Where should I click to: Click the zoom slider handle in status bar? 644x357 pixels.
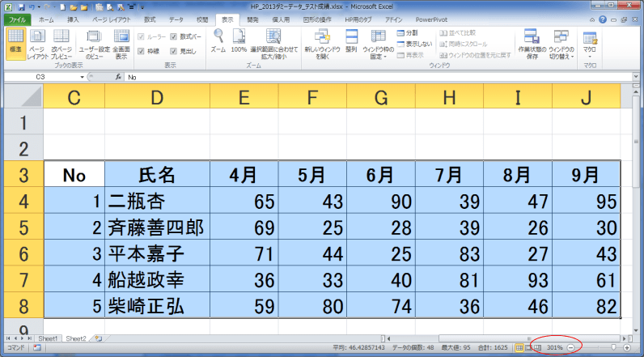613,347
